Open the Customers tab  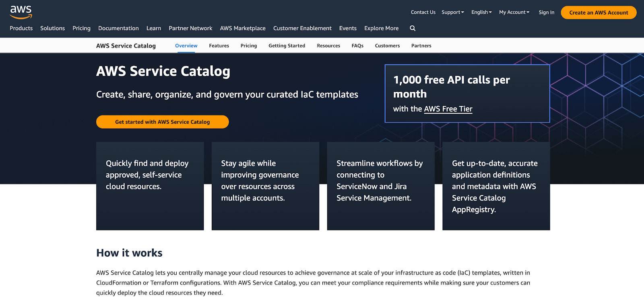coord(387,46)
